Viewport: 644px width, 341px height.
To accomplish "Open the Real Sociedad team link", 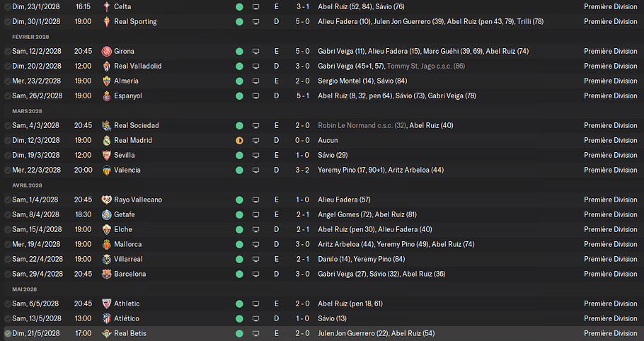I will pos(137,125).
